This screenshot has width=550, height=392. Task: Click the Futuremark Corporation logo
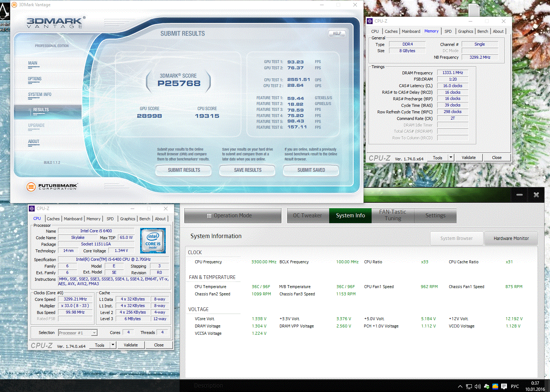tap(52, 187)
